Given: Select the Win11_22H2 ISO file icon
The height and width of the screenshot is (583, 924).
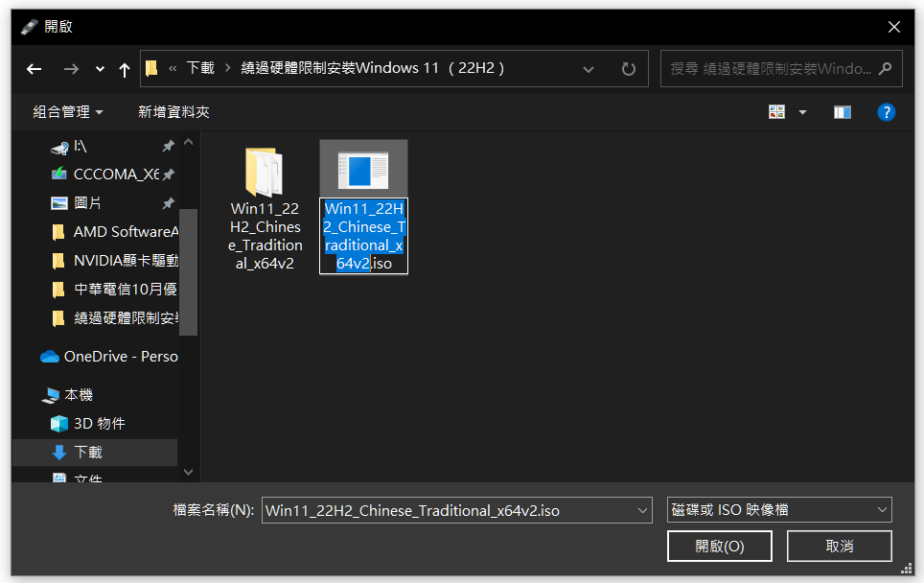Looking at the screenshot, I should click(x=363, y=171).
